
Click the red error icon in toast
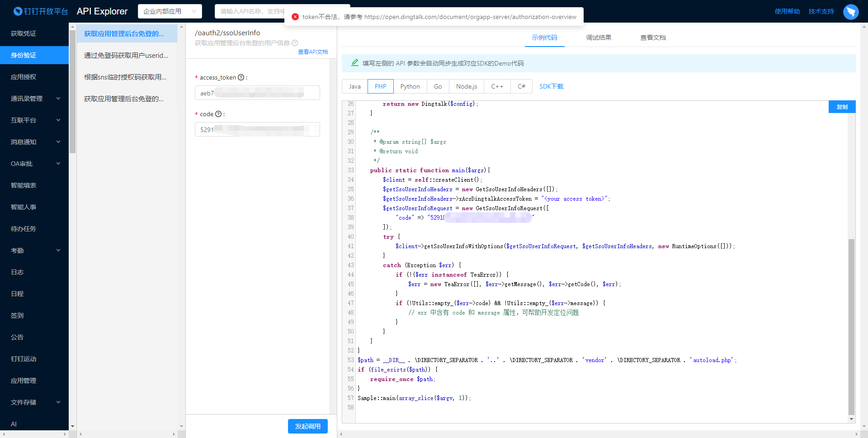coord(295,17)
